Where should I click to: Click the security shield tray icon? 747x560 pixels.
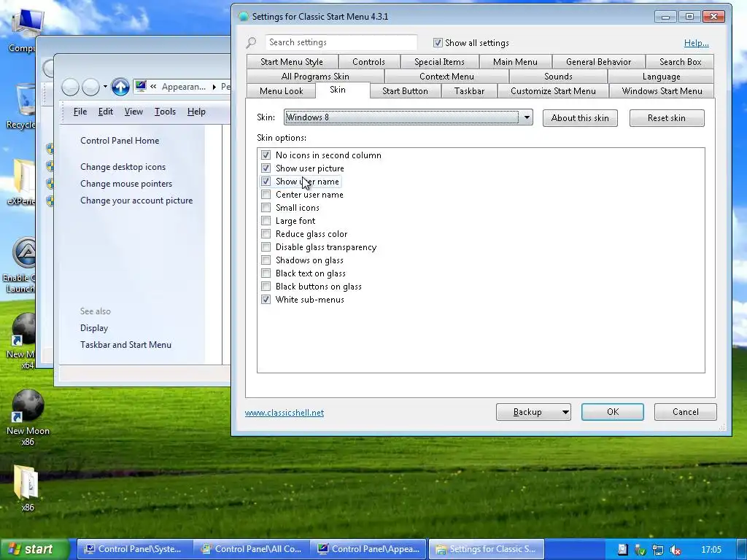(640, 550)
